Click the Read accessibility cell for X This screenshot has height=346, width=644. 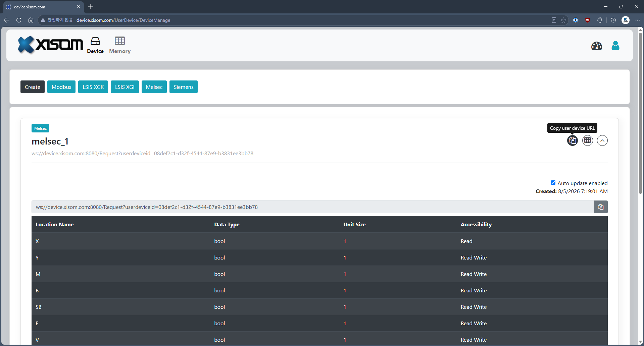point(466,241)
